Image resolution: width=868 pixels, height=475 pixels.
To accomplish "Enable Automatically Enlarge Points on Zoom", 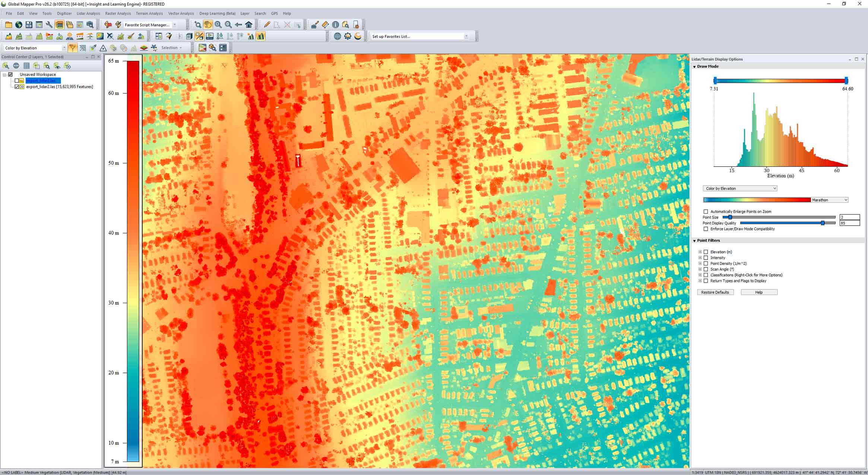I will [706, 211].
